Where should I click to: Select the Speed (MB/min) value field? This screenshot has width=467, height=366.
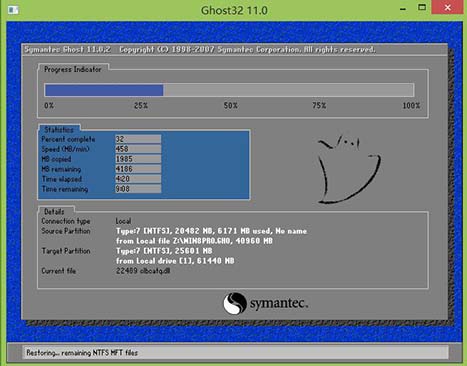click(x=138, y=149)
